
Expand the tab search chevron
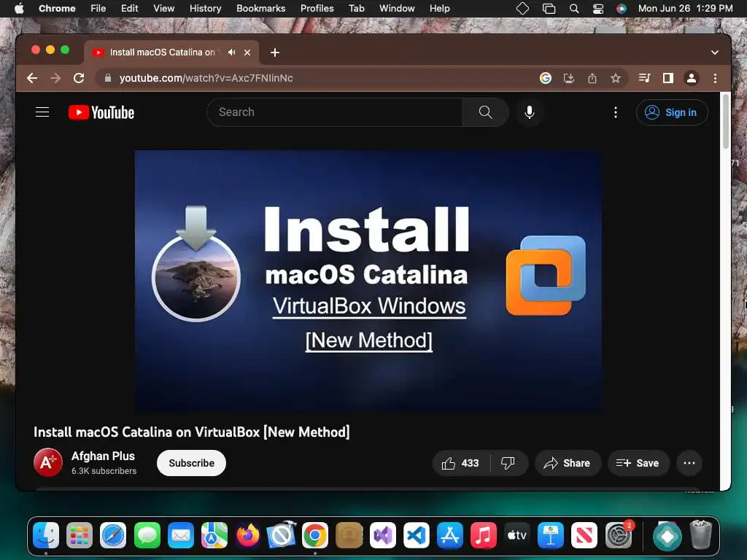pos(715,52)
